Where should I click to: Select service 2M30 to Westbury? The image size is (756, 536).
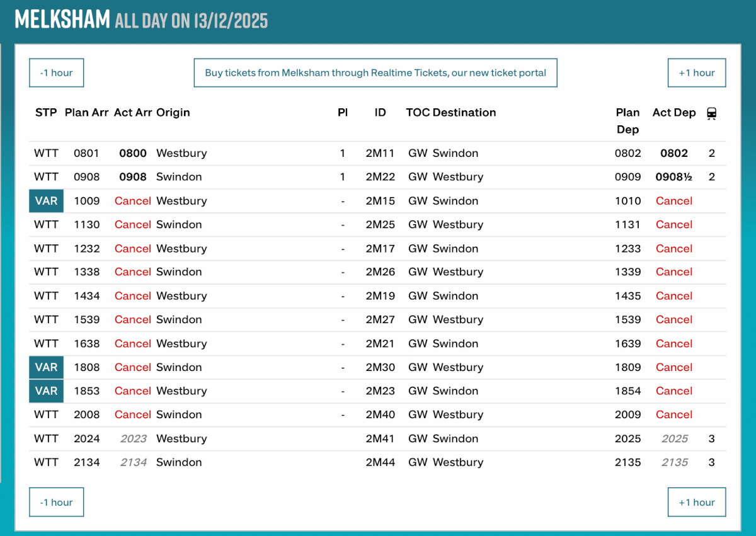[x=380, y=367]
